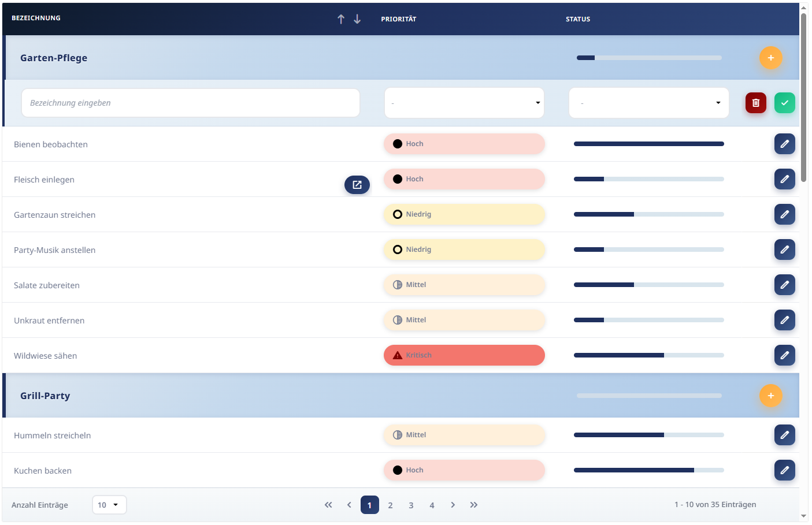Go to the next page
Viewport: 812px width, 525px height.
[x=453, y=505]
